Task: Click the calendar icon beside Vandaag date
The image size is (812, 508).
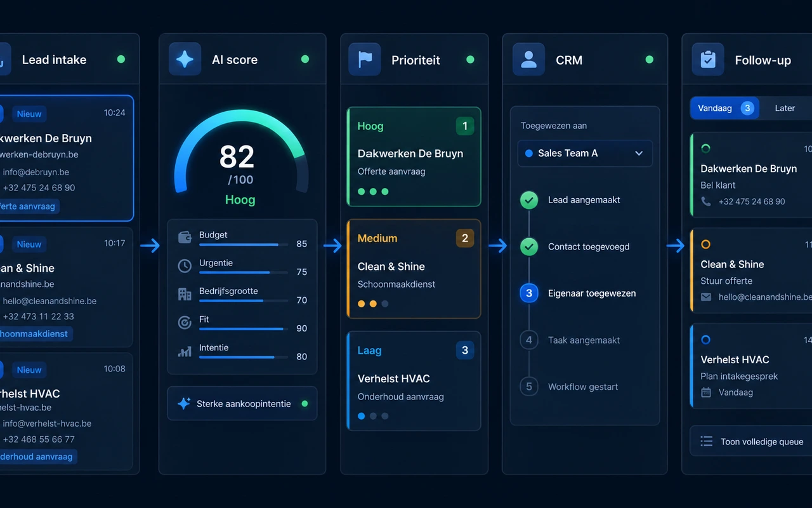Action: tap(706, 392)
